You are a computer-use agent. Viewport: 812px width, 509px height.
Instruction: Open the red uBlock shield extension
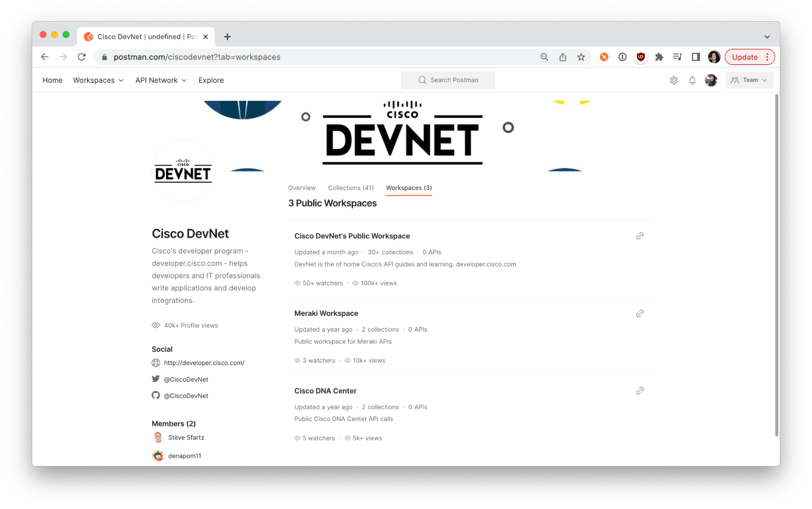pyautogui.click(x=641, y=57)
